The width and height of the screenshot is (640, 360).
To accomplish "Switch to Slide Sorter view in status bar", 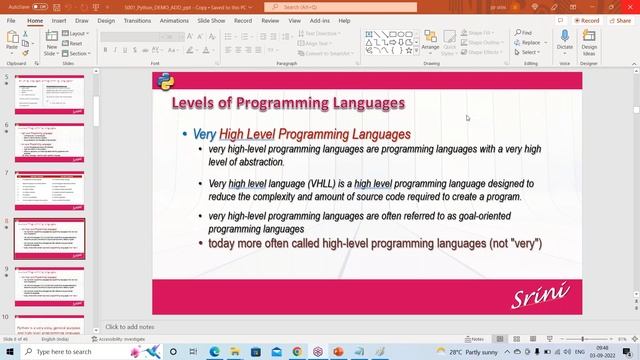I will click(x=516, y=339).
